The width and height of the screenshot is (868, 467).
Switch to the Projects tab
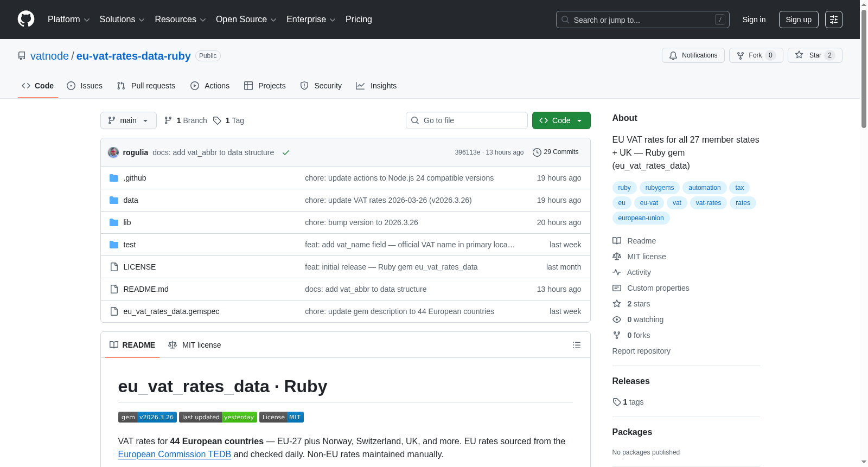[x=265, y=86]
